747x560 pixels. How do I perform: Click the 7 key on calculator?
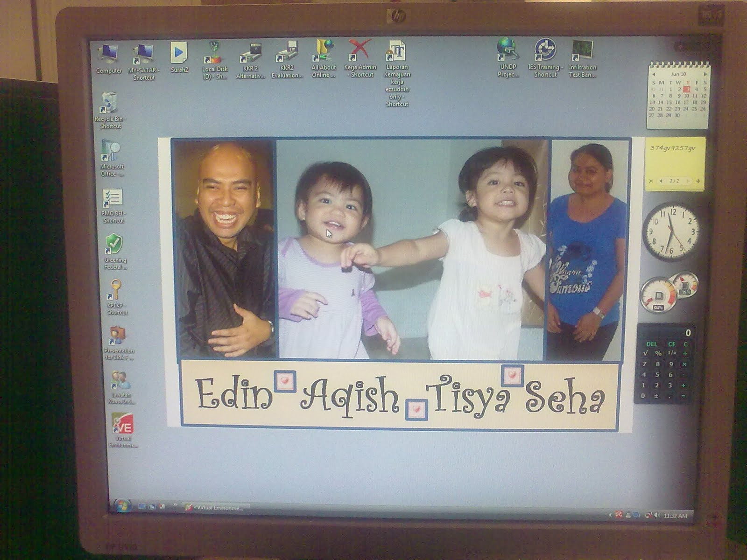[645, 364]
